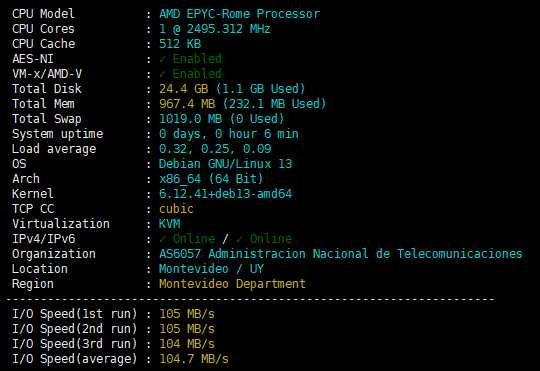
Task: Click the AES-NI label
Action: pos(33,59)
